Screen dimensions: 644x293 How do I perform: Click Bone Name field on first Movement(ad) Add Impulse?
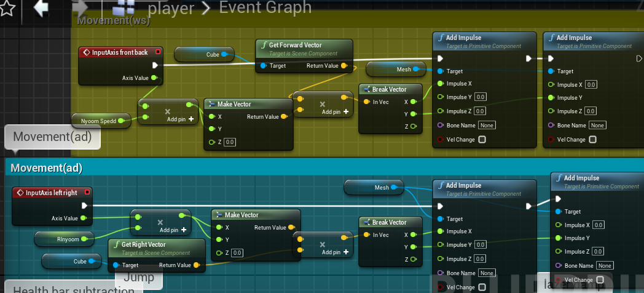(487, 273)
